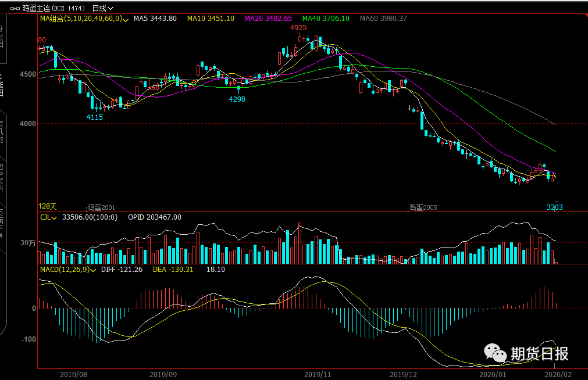Click the 4925 high price marker
Viewport: 588px width, 380px height.
(298, 28)
